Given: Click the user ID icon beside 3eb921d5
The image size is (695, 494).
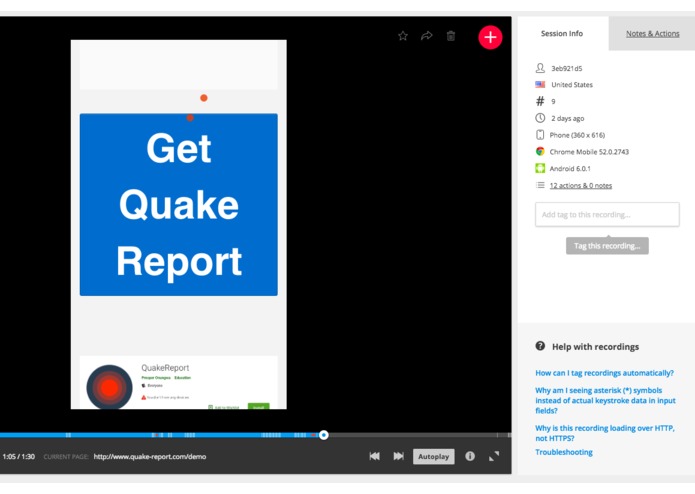Looking at the screenshot, I should click(540, 68).
